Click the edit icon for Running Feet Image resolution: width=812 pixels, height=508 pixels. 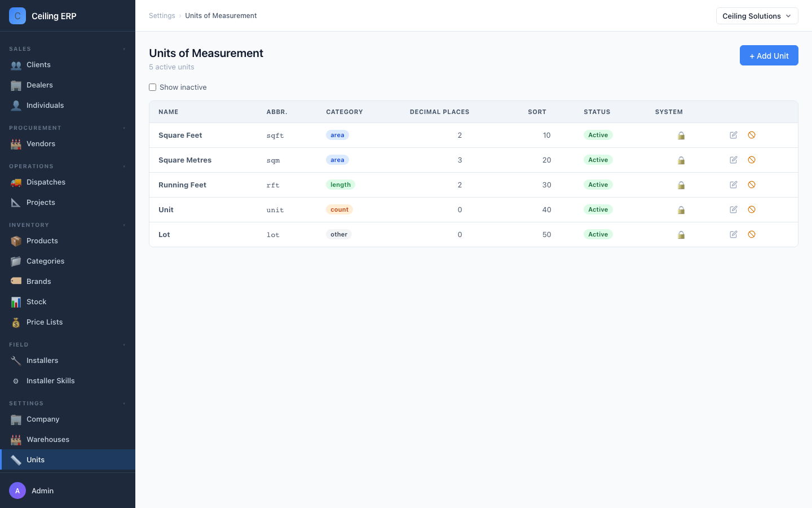pos(734,185)
